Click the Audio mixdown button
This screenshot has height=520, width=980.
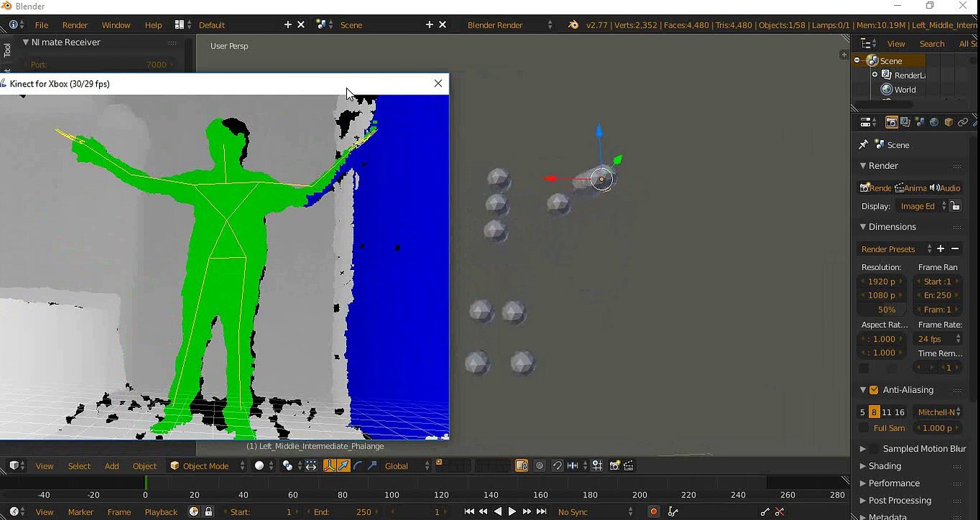point(945,188)
